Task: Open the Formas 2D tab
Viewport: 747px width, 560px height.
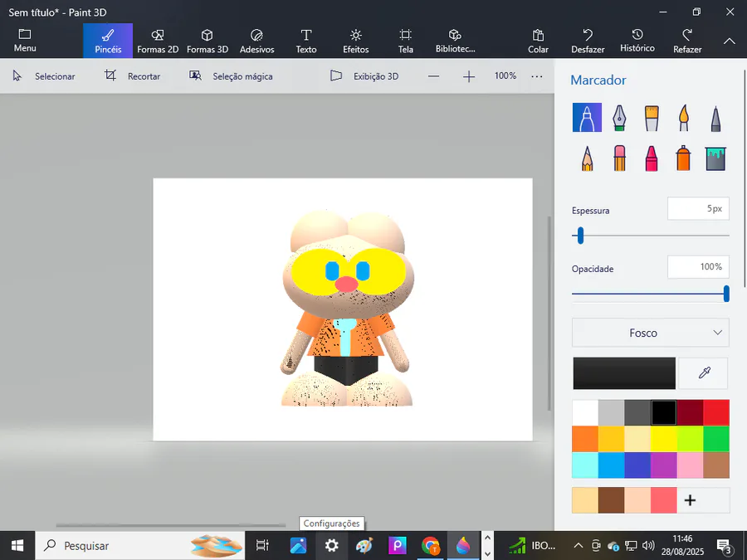Action: click(158, 41)
